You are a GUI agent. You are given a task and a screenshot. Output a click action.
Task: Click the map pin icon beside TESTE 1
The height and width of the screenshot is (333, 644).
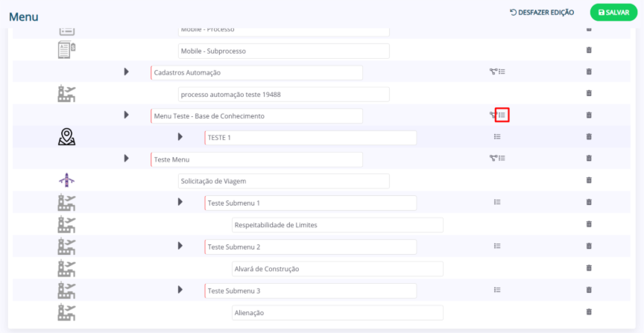(66, 137)
